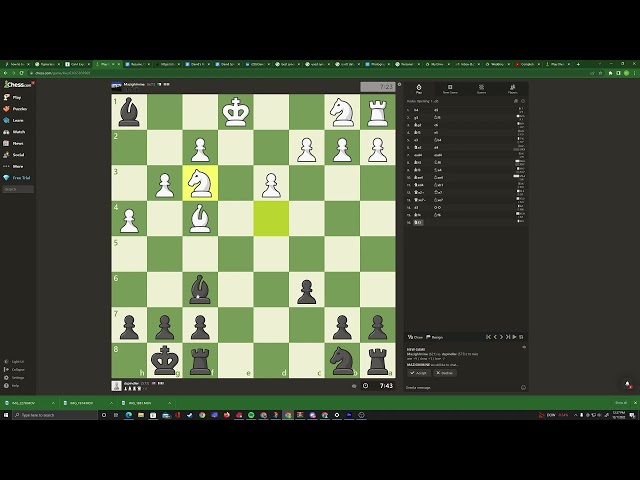Viewport: 640px width, 480px height.
Task: Expand the second downloaded file's options arrow
Action: pos(111,403)
